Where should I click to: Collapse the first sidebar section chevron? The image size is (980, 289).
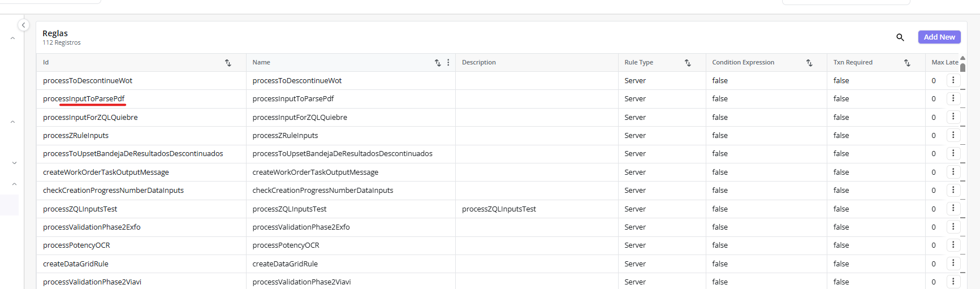click(12, 38)
